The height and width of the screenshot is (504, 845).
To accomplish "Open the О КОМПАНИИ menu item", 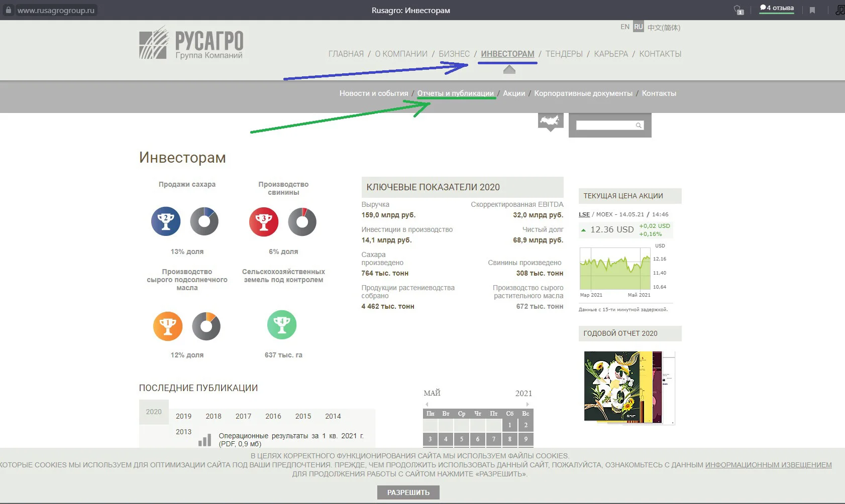I will (x=401, y=54).
